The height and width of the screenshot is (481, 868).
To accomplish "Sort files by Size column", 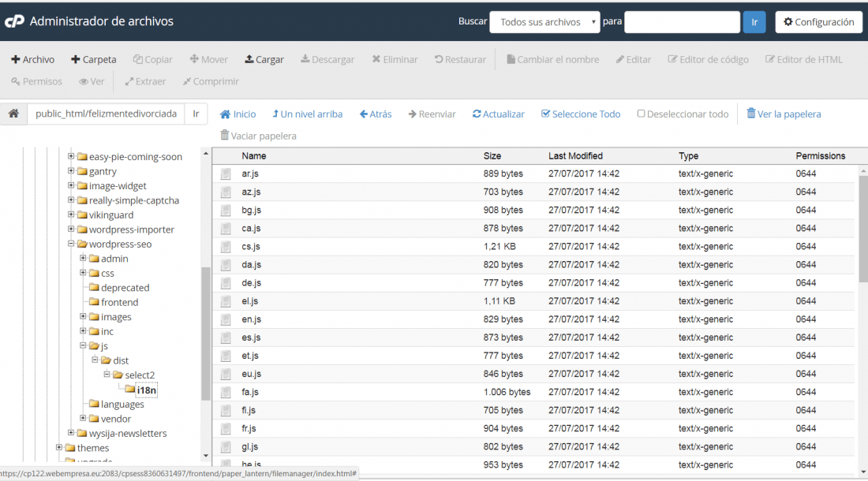I will click(x=492, y=156).
